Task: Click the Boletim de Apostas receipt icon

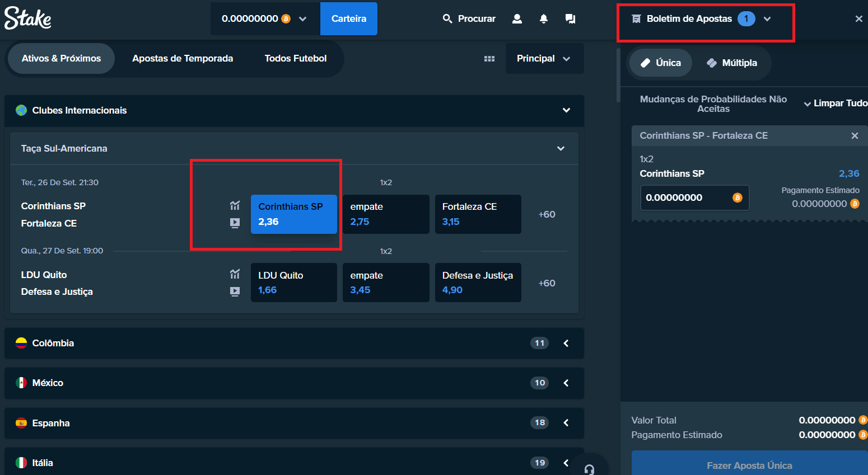Action: point(636,19)
